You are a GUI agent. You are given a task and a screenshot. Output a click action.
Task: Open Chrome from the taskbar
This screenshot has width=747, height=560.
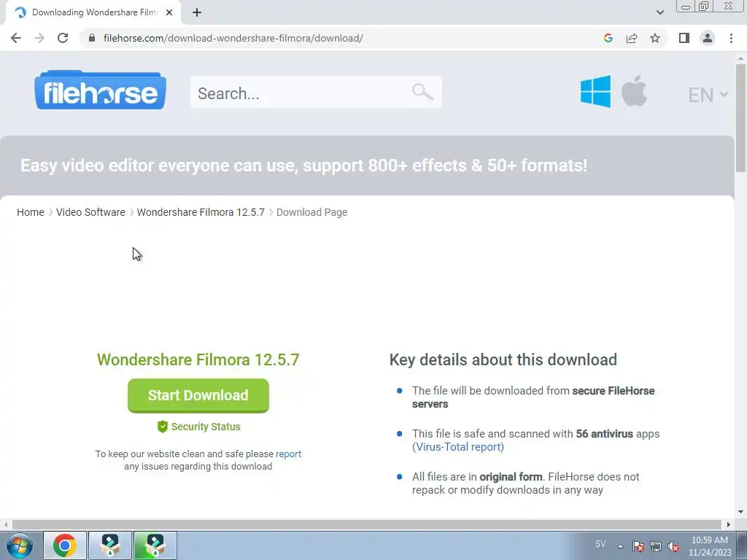point(65,545)
